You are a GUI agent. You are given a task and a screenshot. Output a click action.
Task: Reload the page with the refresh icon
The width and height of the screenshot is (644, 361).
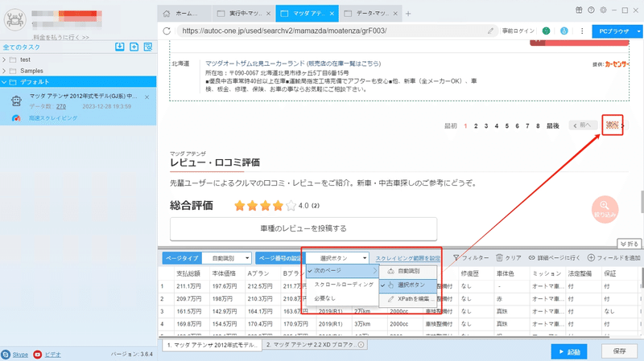click(167, 31)
